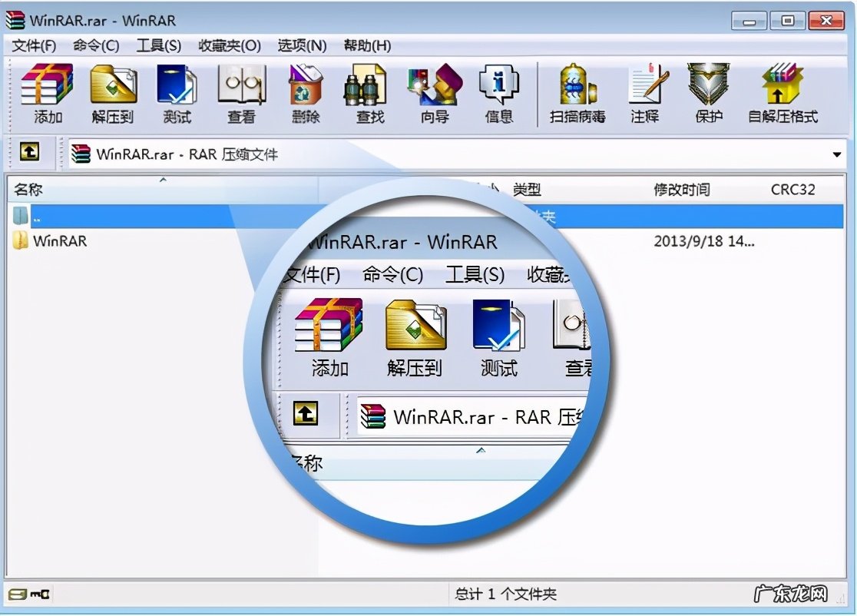Click the 保护 (Protect) shield icon
This screenshot has width=857, height=616.
(708, 84)
